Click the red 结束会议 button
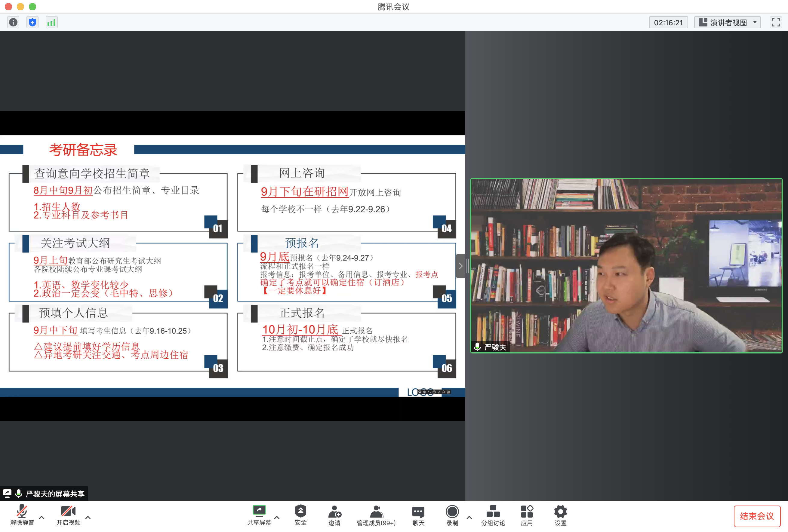Viewport: 788px width, 532px height. click(x=757, y=516)
